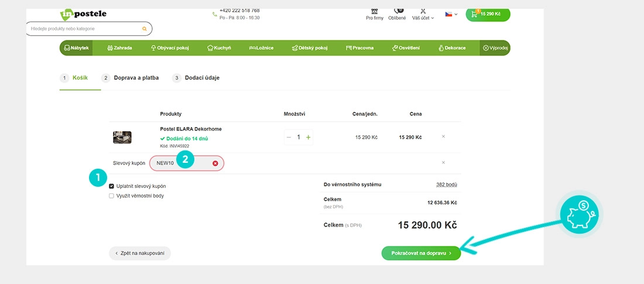Remove Postel ELARA from cart
This screenshot has width=644, height=284.
pos(443,136)
